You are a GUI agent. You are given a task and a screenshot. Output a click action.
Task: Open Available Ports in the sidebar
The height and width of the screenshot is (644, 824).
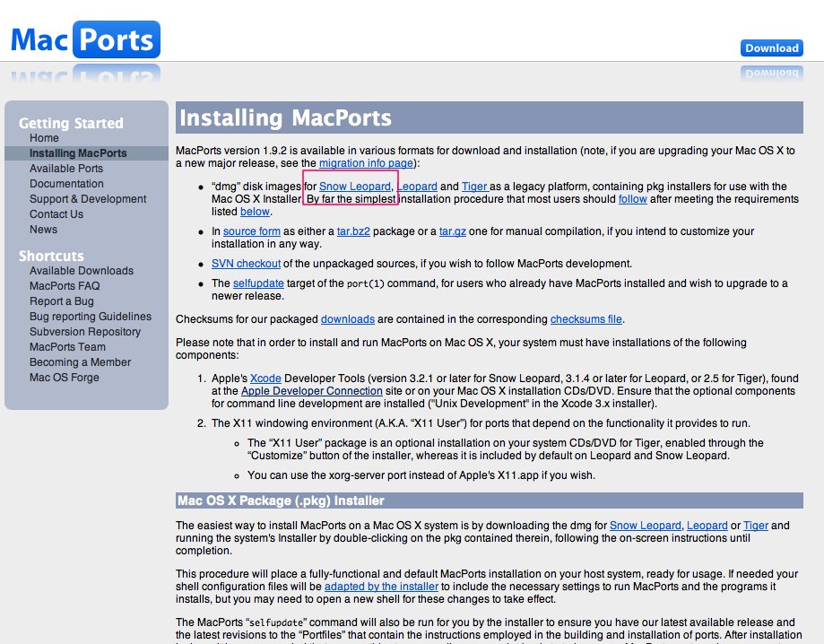click(x=66, y=169)
